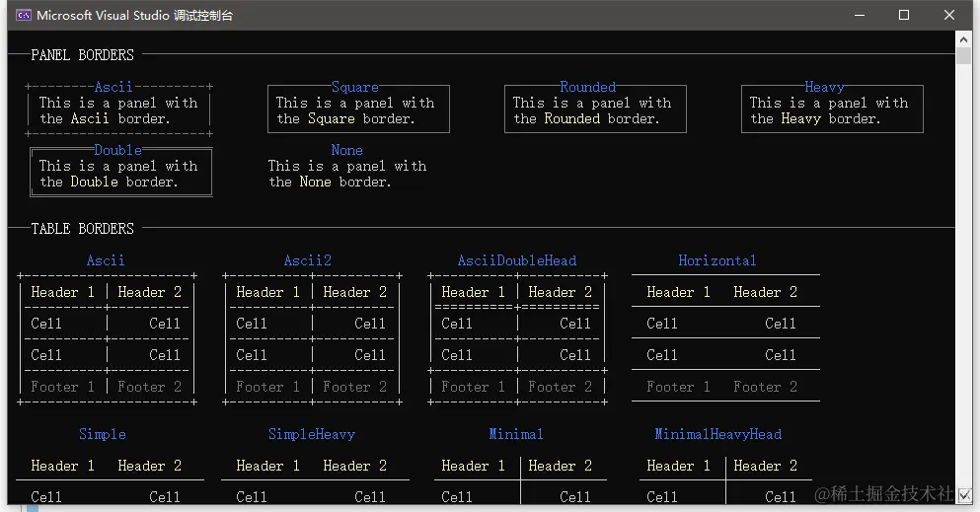Click 'the Square border.' text

click(x=345, y=118)
